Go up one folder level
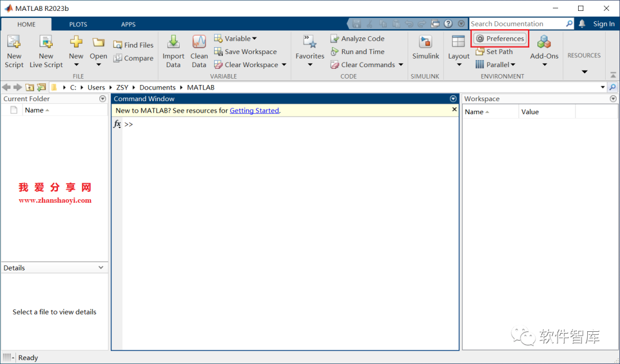 tap(30, 87)
